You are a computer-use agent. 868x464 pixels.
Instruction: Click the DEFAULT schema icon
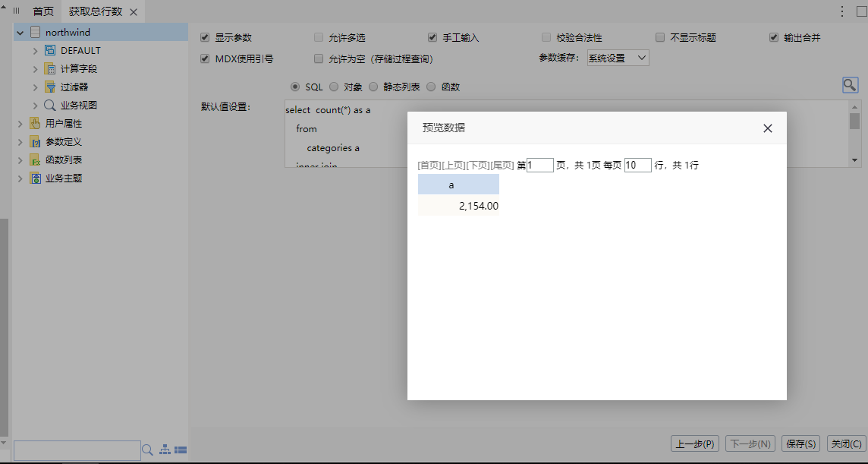click(x=50, y=50)
